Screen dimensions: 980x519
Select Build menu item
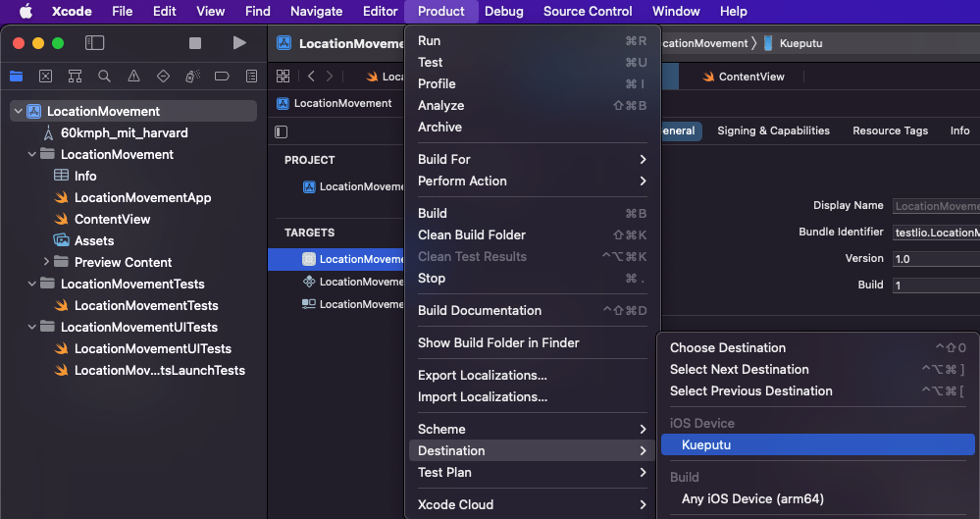click(x=532, y=213)
